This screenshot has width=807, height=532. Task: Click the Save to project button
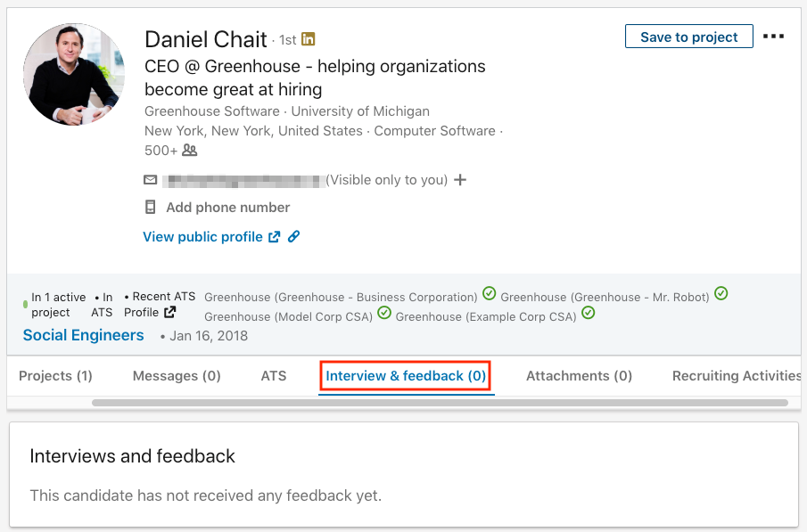pos(689,37)
